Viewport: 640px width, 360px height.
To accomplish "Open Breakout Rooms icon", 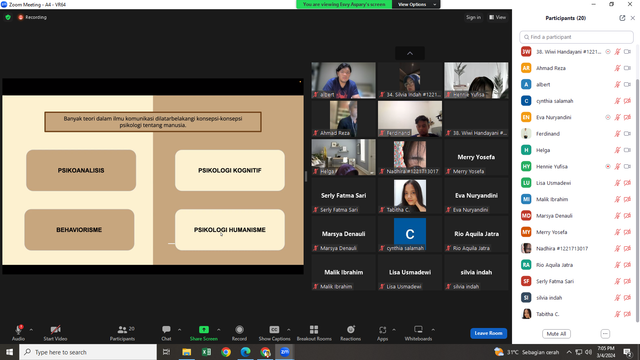I will pyautogui.click(x=314, y=329).
